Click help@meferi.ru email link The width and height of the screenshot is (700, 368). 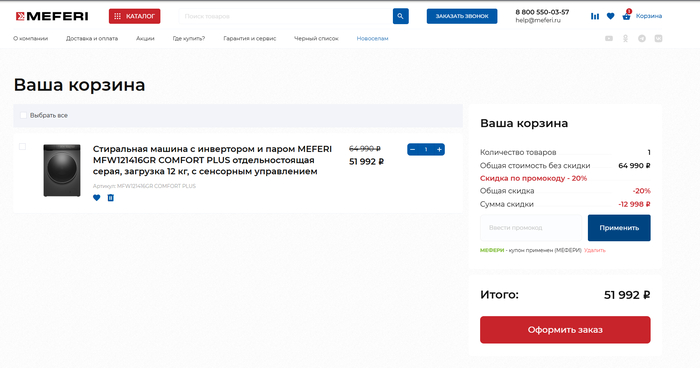[x=538, y=20]
